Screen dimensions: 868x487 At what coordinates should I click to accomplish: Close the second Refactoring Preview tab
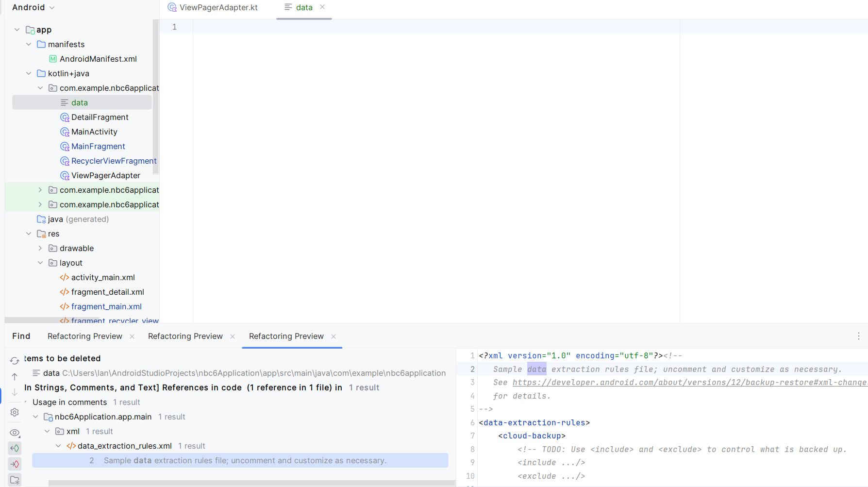click(x=233, y=336)
